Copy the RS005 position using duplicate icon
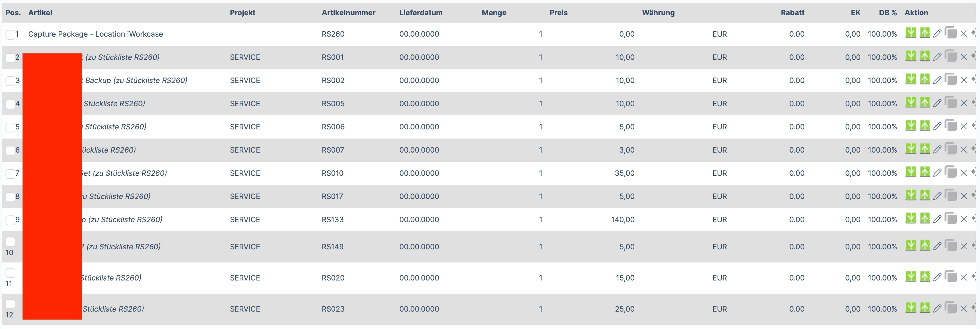 coord(950,103)
